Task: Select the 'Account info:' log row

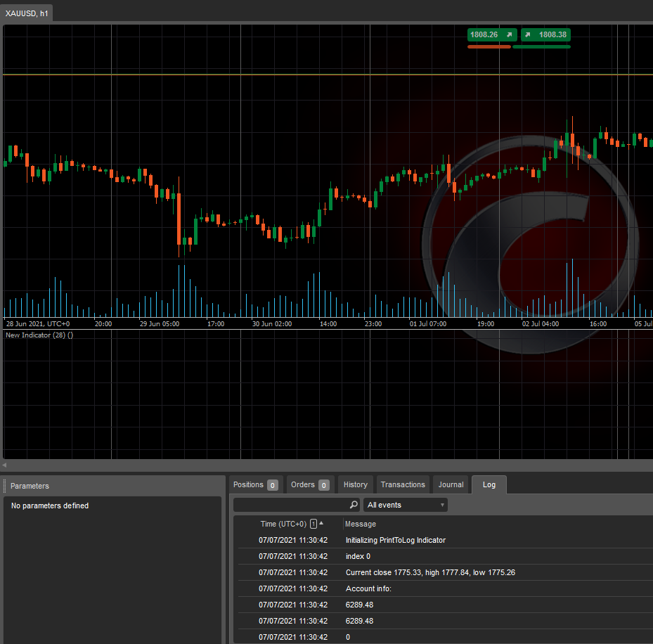Action: click(445, 588)
